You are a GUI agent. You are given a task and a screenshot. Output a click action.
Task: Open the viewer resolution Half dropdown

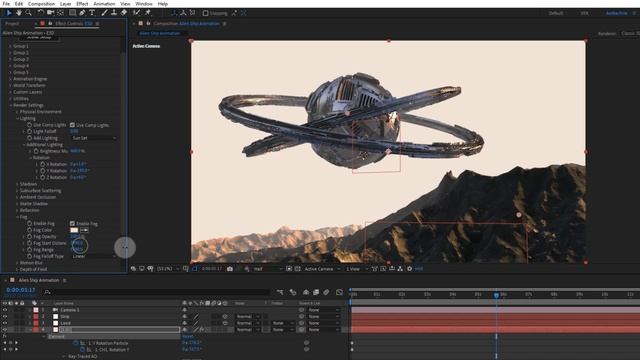tap(267, 269)
